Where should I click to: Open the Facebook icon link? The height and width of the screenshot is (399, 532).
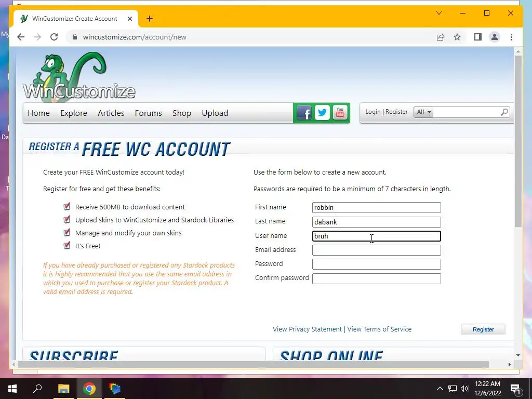point(303,113)
